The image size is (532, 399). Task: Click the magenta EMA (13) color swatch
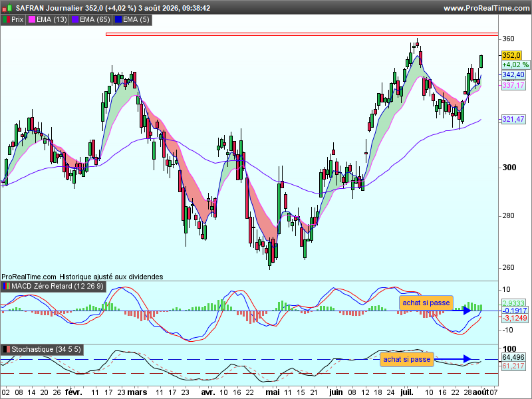point(32,20)
